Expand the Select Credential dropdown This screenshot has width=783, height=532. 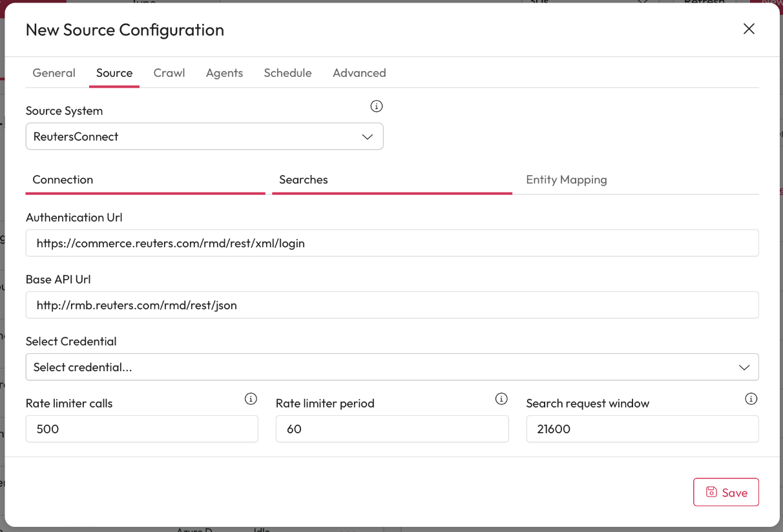(391, 367)
